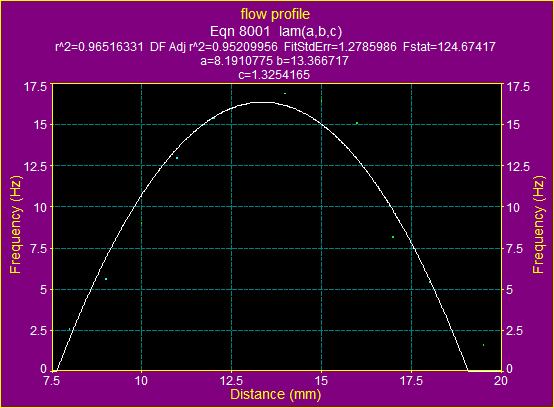Image resolution: width=554 pixels, height=408 pixels.
Task: Click the 17.5 tick label on left y-axis
Action: coord(35,87)
